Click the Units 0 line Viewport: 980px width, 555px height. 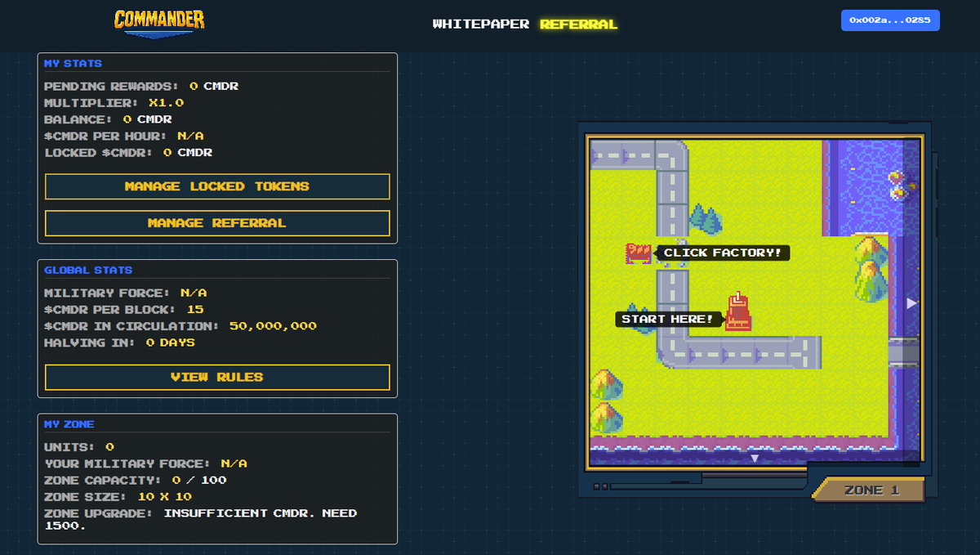click(x=79, y=447)
